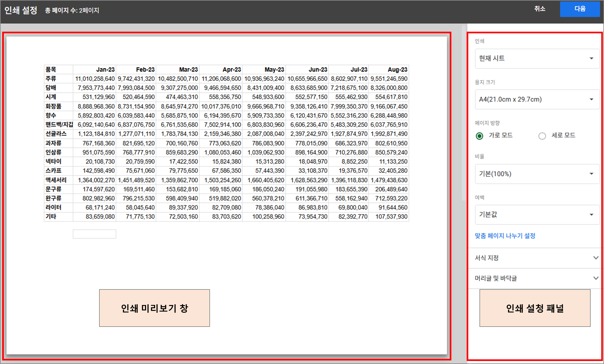
Task: Open the A4 paper size dropdown
Action: click(x=532, y=99)
